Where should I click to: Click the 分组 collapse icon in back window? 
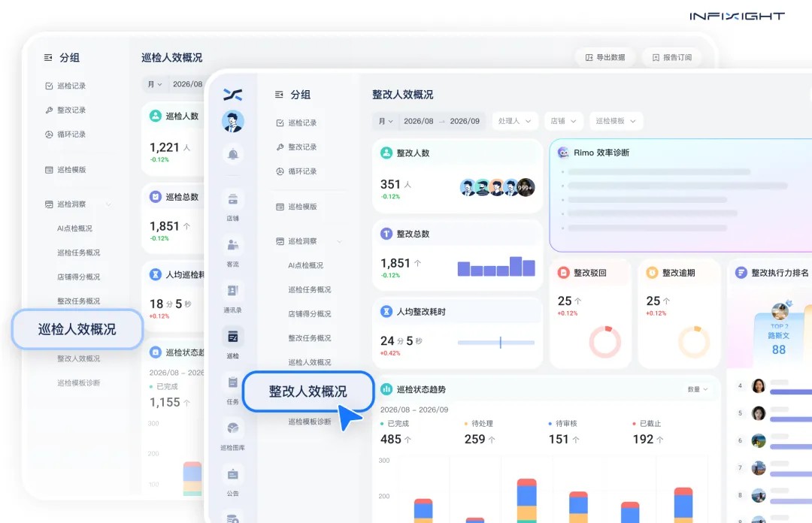pyautogui.click(x=48, y=57)
